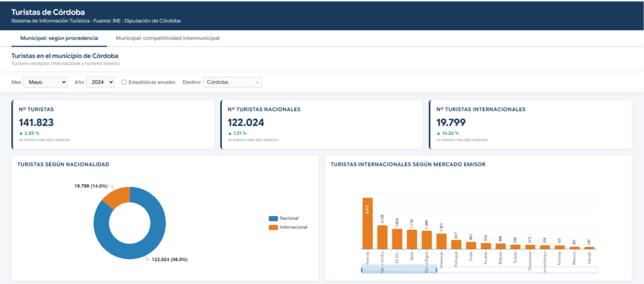Open the Mes dropdown showing Mayo
Screen dimensions: 644x284
pyautogui.click(x=45, y=82)
